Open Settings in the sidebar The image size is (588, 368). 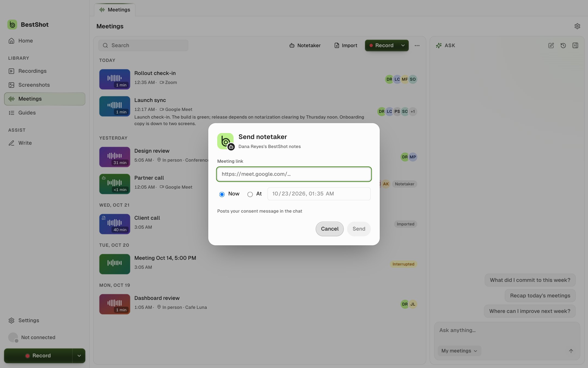tap(45, 320)
